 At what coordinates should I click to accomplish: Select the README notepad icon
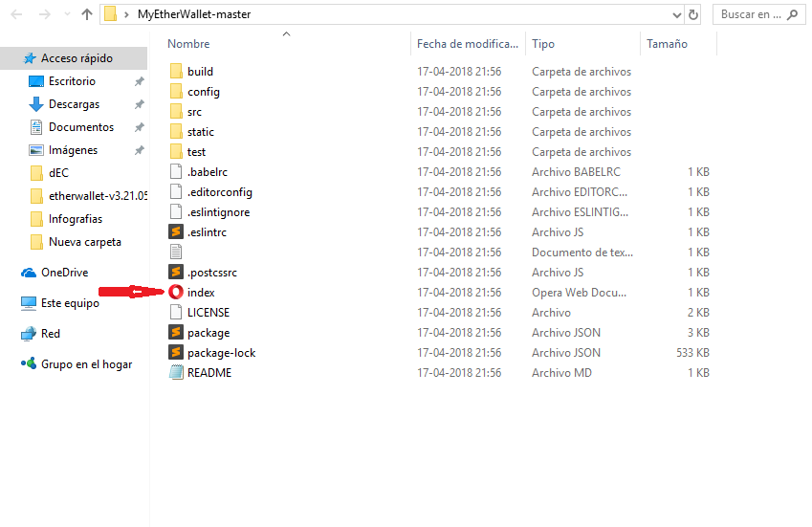176,373
